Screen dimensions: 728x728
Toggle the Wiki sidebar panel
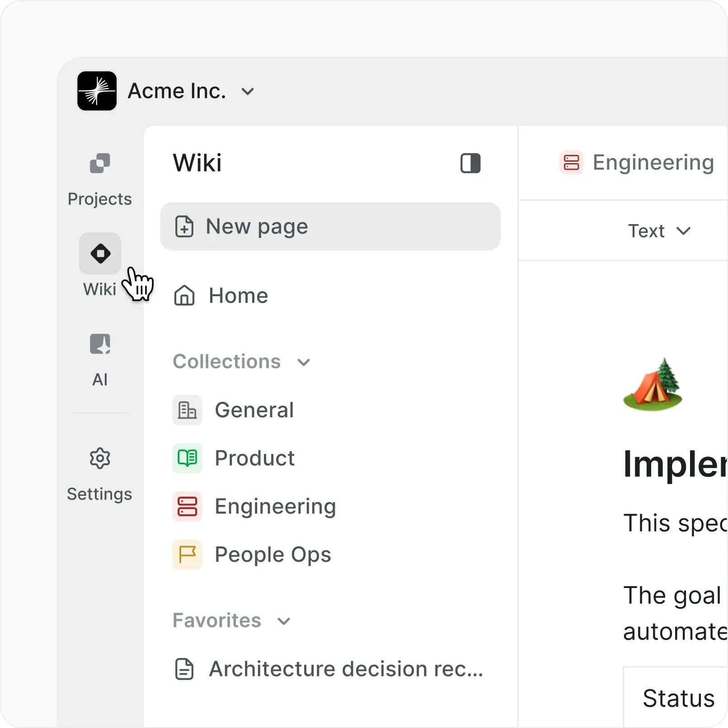point(470,163)
